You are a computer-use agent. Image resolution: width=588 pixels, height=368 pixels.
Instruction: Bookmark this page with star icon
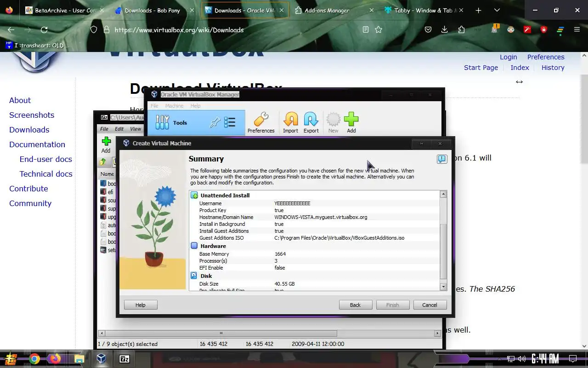[379, 29]
